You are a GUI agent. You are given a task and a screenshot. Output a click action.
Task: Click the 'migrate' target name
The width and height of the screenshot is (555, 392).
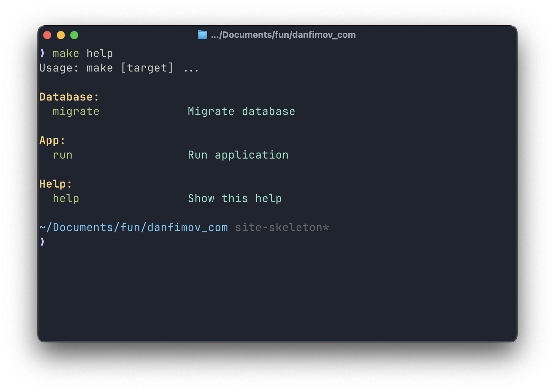(x=76, y=111)
